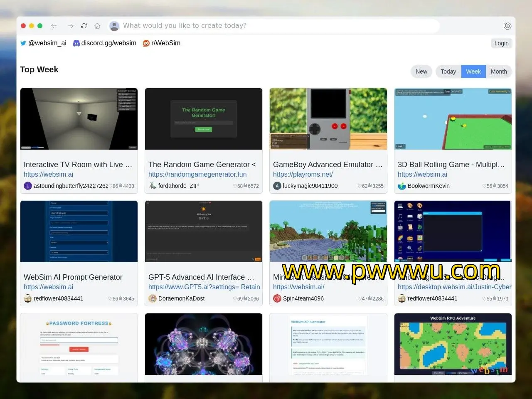The height and width of the screenshot is (399, 532).
Task: Go to home via the house icon
Action: (97, 26)
